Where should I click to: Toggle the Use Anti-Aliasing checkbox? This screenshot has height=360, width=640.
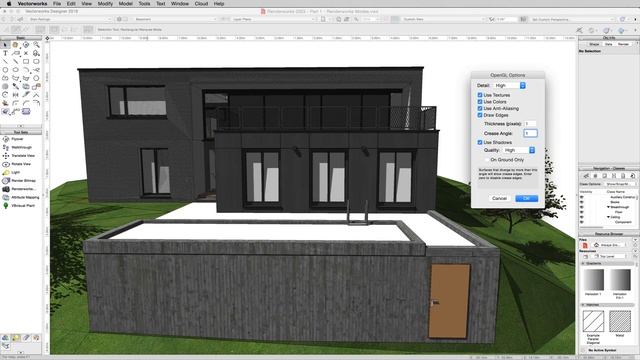(x=480, y=108)
